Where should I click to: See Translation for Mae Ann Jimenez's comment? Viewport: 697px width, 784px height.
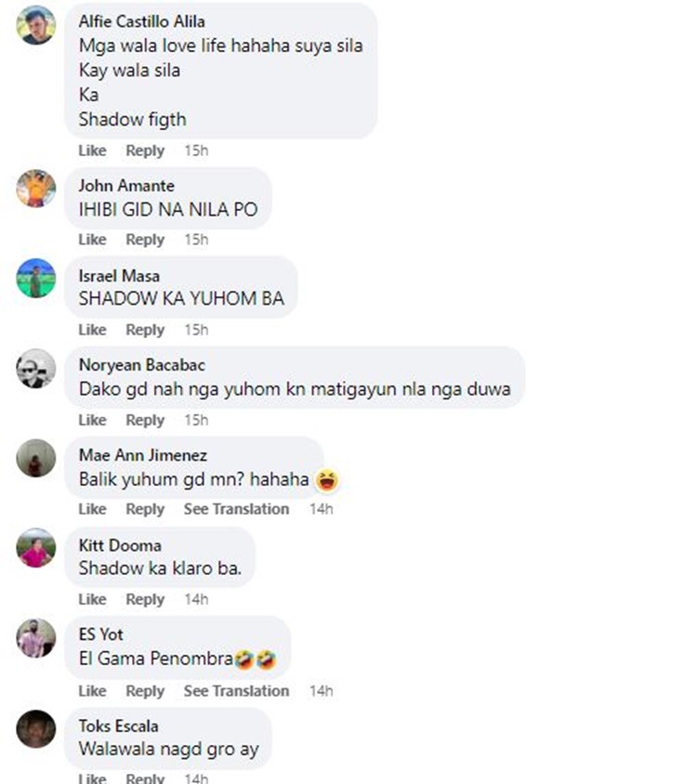[x=236, y=509]
